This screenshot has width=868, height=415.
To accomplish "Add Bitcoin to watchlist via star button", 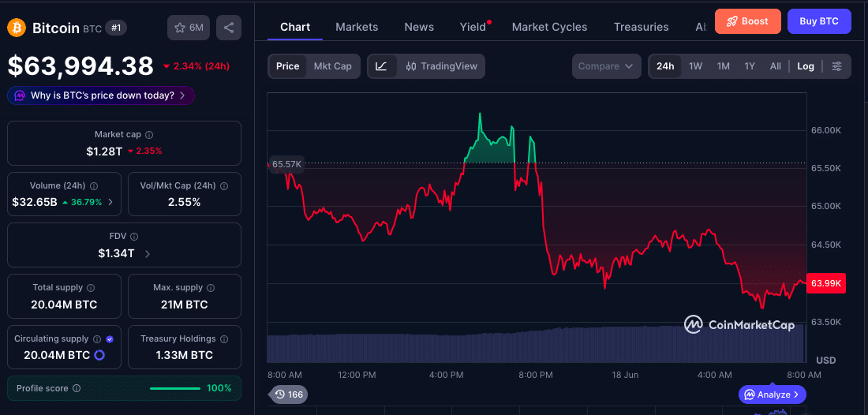I will [189, 28].
